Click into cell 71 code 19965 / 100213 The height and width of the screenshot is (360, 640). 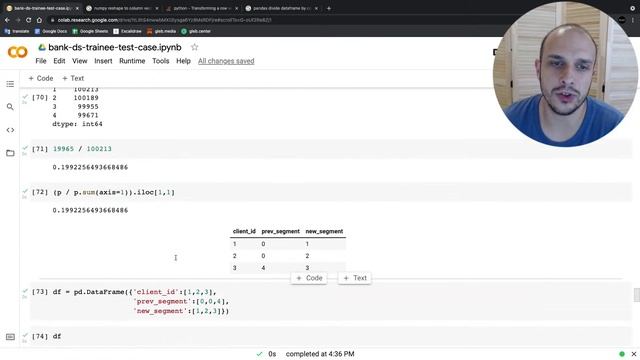click(x=82, y=149)
